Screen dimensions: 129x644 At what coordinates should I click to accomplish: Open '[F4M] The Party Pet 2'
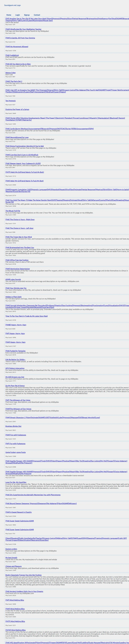tap(14, 81)
